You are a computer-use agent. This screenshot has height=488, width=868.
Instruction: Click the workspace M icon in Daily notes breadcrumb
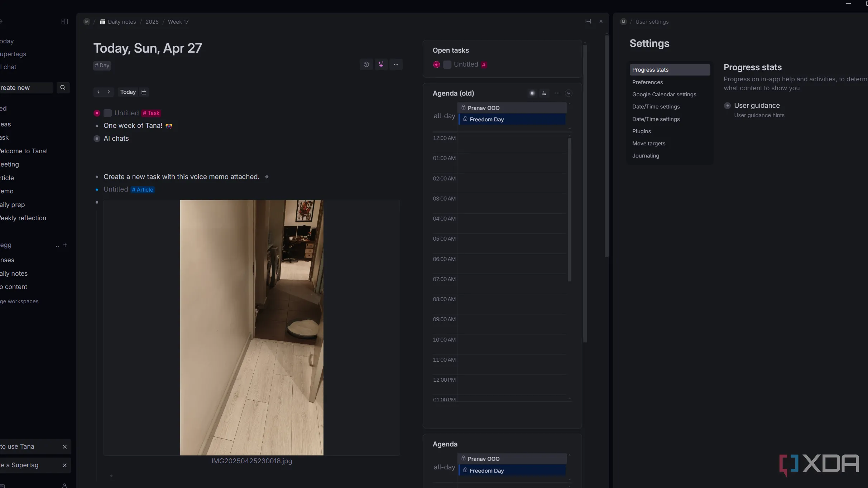click(86, 21)
